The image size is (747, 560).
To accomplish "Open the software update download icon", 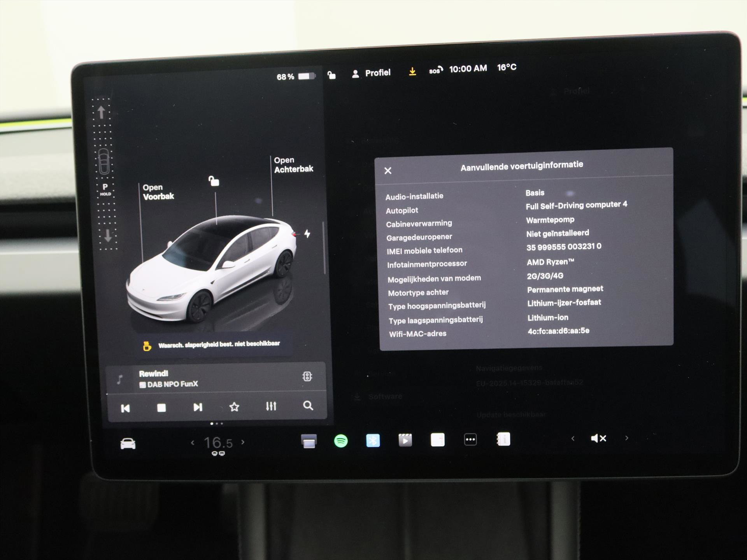I will tap(412, 72).
